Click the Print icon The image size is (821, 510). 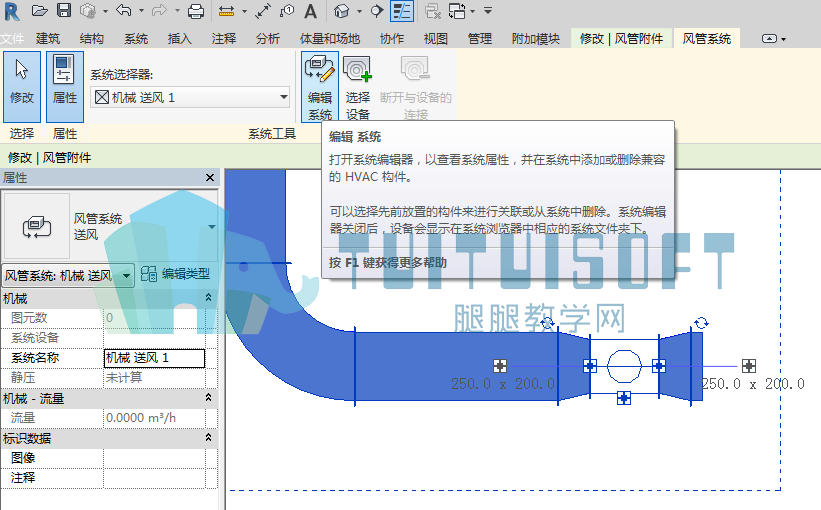tap(196, 11)
